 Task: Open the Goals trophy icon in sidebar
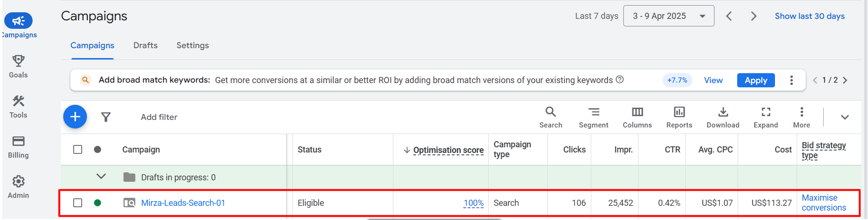tap(18, 61)
